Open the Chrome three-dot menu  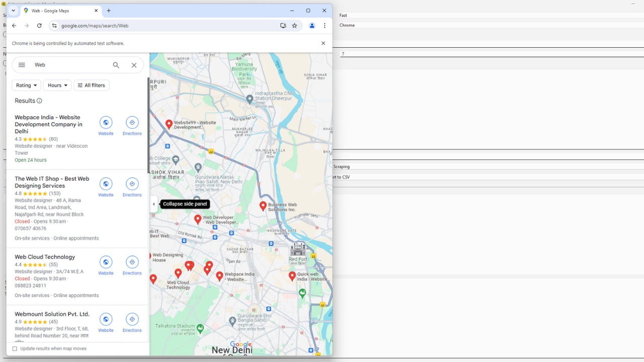click(325, 25)
